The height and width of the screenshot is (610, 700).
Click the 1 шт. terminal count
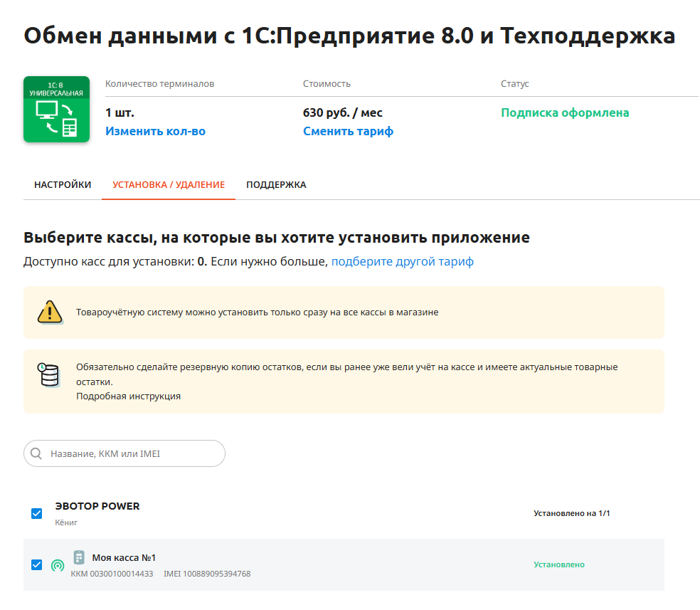tap(120, 112)
